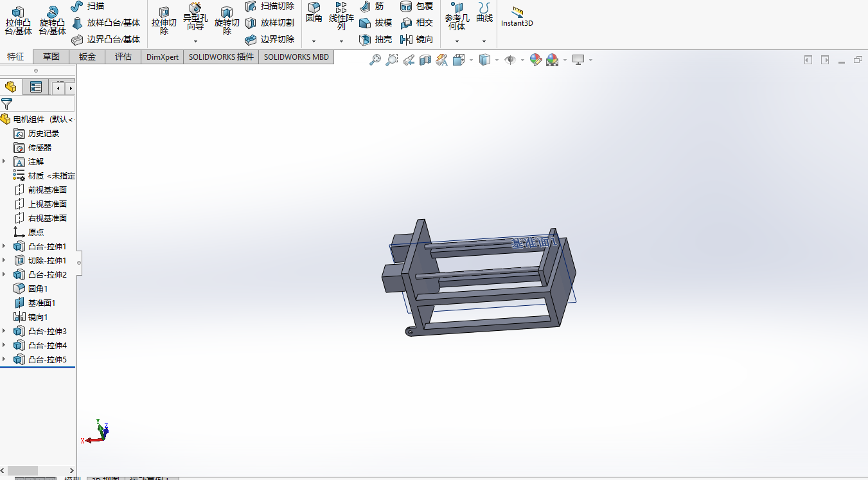Click the View Orientation cube icon
This screenshot has width=868, height=480.
(x=459, y=60)
